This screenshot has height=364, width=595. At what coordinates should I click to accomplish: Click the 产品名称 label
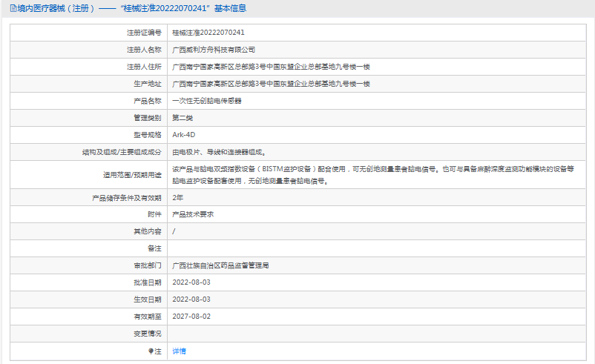coord(148,101)
